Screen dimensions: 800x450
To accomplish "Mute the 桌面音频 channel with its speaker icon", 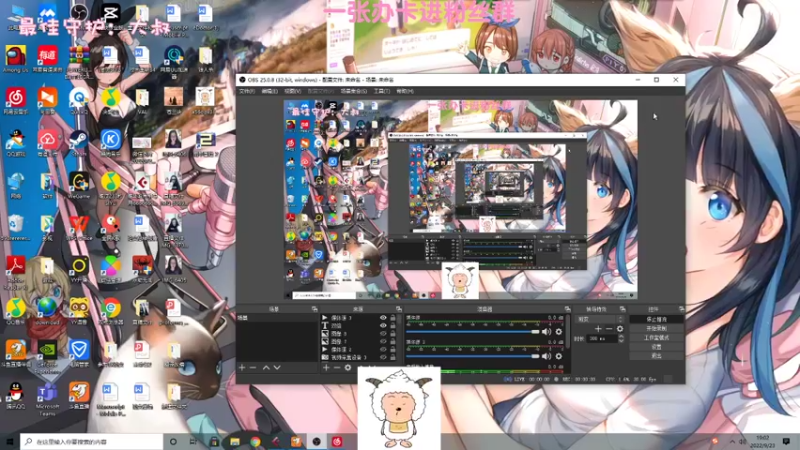I will 546,332.
